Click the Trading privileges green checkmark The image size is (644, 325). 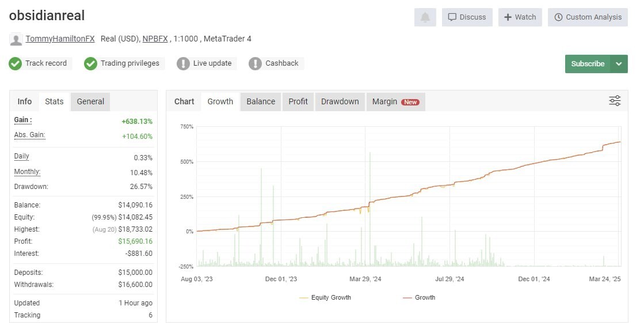pos(90,64)
